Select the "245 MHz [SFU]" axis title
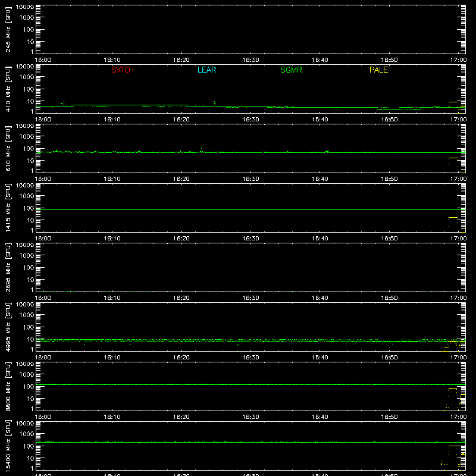Viewport: 476px width, 476px height. 8,30
